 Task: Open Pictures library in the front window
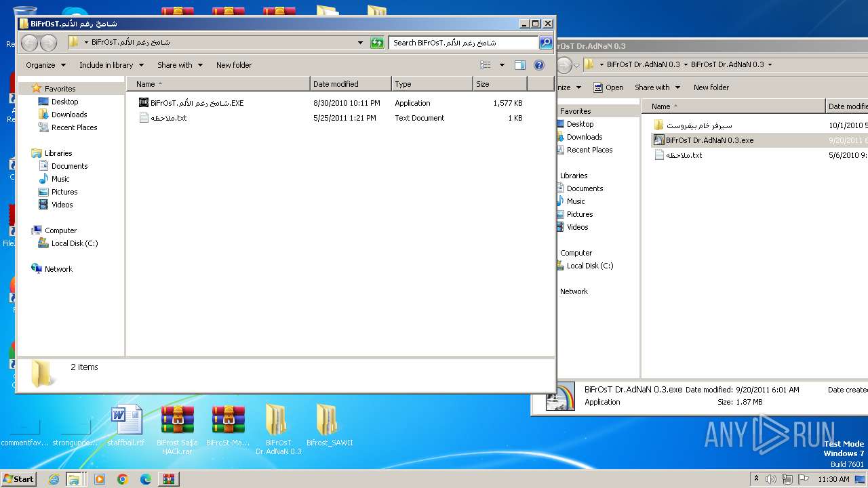pos(64,192)
